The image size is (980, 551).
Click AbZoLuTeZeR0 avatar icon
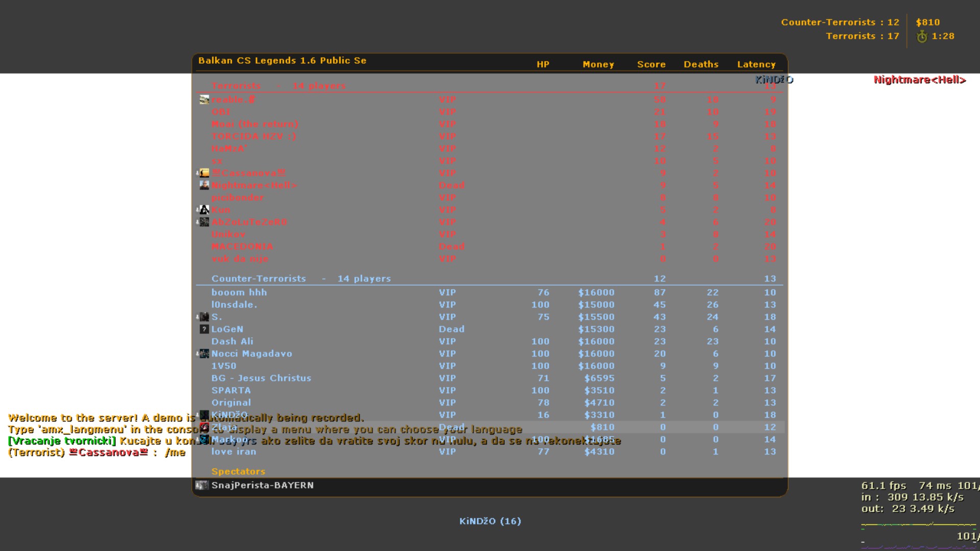(204, 222)
